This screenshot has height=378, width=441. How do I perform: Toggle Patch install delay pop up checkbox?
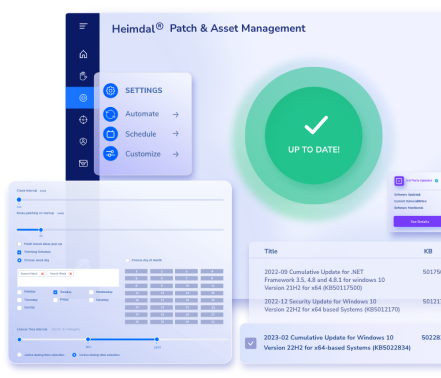[x=19, y=244]
